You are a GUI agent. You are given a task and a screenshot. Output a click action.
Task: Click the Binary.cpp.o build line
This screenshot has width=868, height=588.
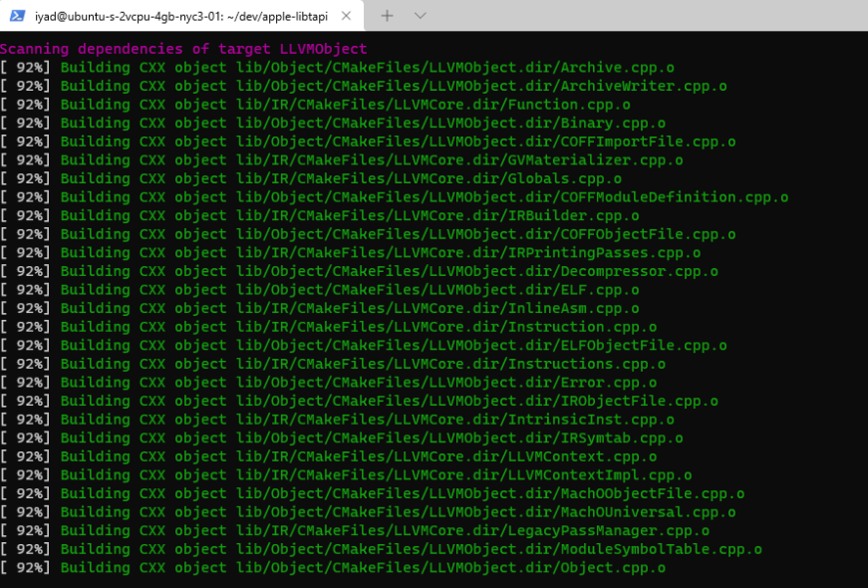coord(333,123)
